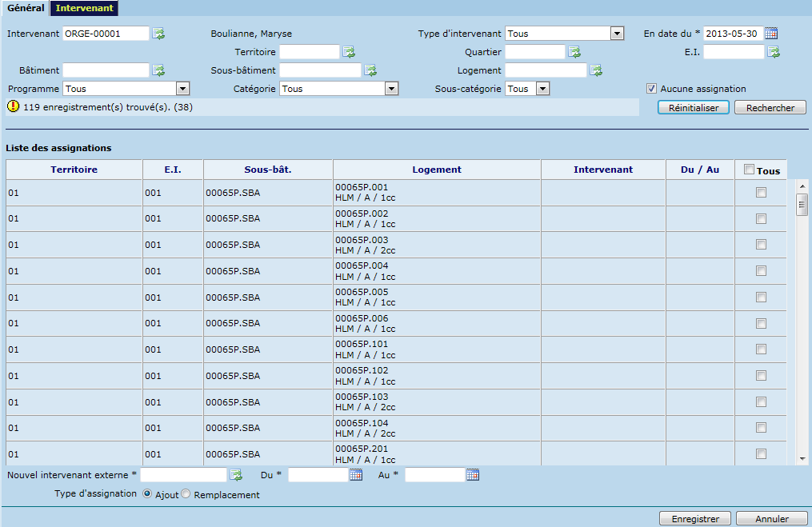Switch to the Intervenant tab
Viewport: 812px width, 527px height.
[84, 8]
